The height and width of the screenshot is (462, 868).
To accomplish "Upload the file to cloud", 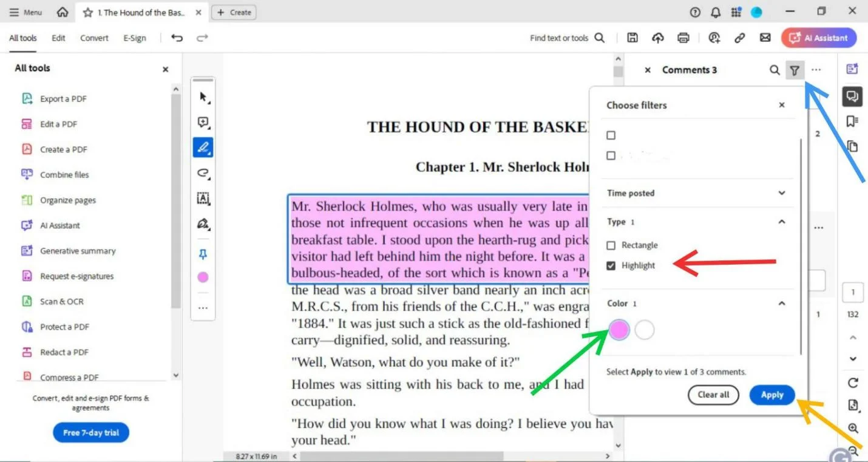I will pos(658,38).
